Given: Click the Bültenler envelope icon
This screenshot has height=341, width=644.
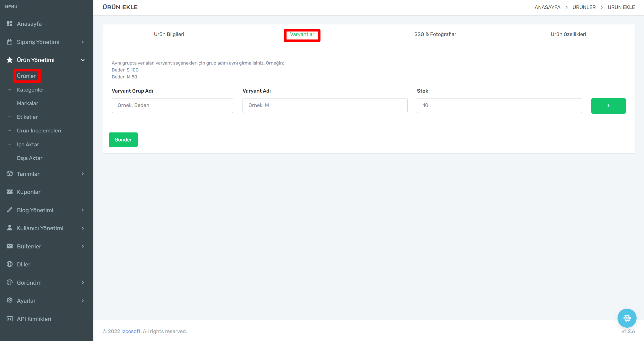Looking at the screenshot, I should [x=10, y=246].
